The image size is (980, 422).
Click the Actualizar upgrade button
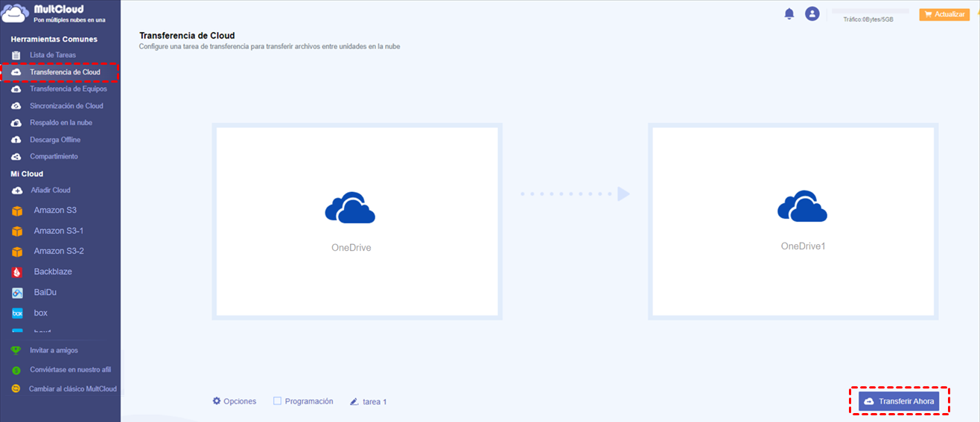[944, 14]
